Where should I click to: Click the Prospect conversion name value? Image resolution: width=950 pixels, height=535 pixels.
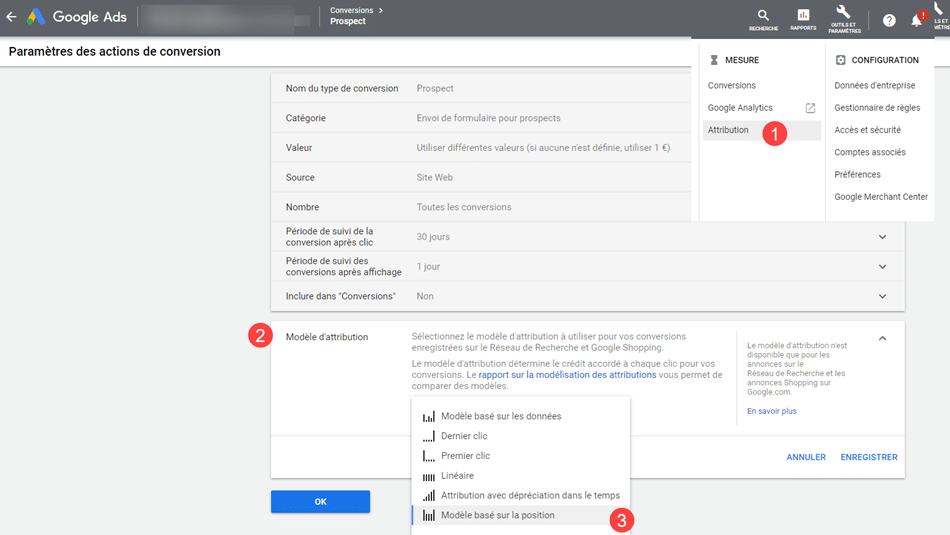click(x=434, y=88)
